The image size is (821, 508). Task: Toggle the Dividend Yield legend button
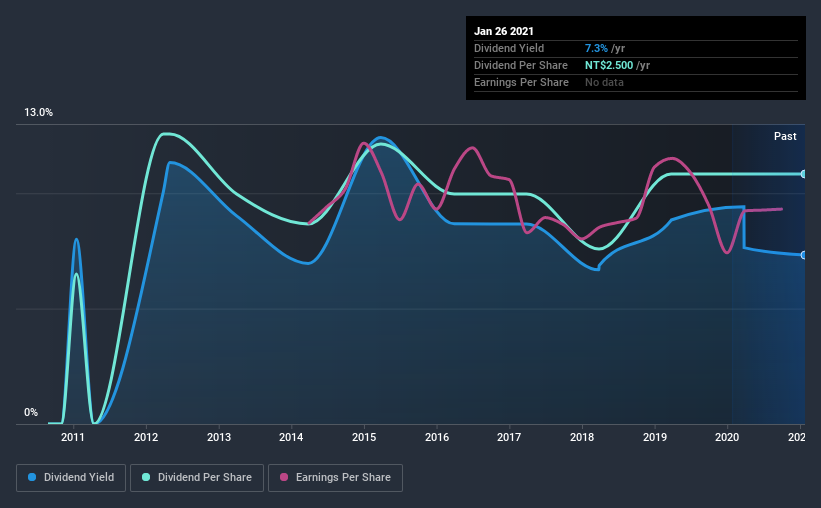(x=71, y=478)
